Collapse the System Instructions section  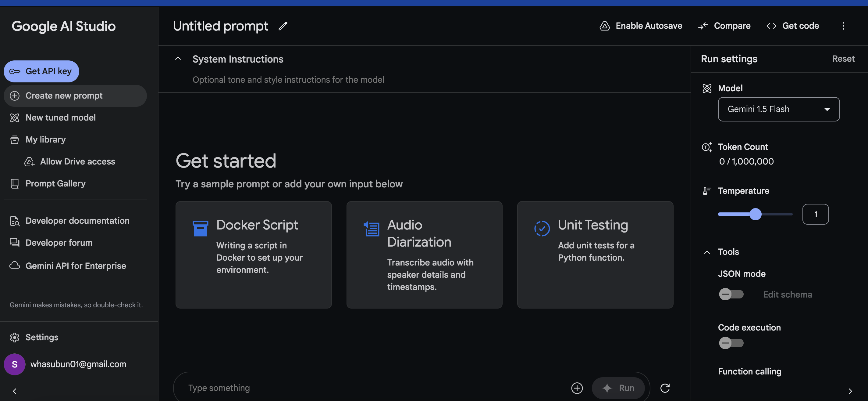(178, 59)
